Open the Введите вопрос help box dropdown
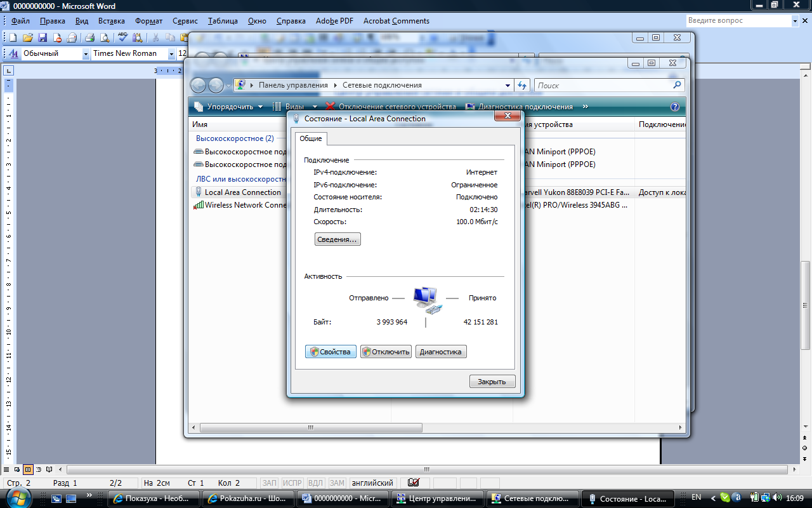 (x=796, y=21)
